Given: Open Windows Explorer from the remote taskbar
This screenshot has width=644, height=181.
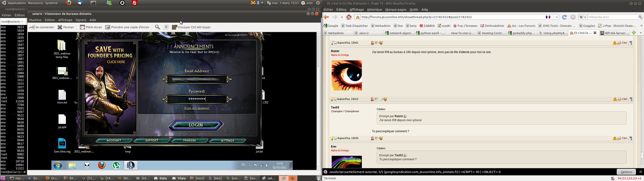Looking at the screenshot, I should point(72,165).
